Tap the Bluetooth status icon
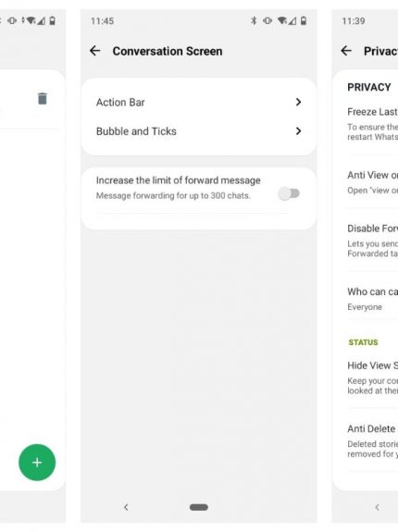 254,20
